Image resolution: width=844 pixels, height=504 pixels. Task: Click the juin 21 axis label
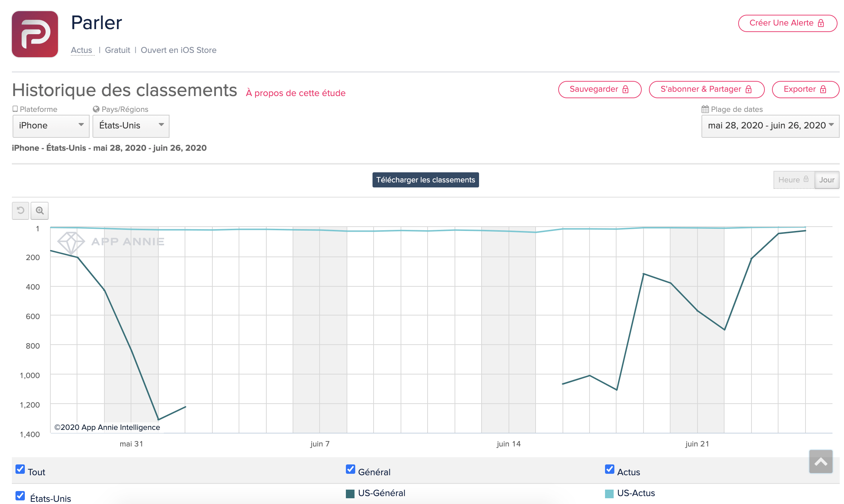tap(697, 444)
